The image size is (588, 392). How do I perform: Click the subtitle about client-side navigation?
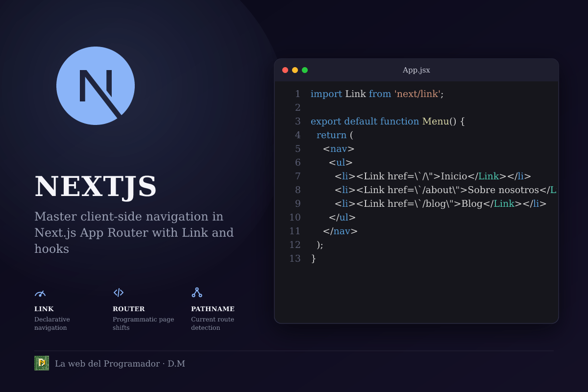click(x=134, y=232)
